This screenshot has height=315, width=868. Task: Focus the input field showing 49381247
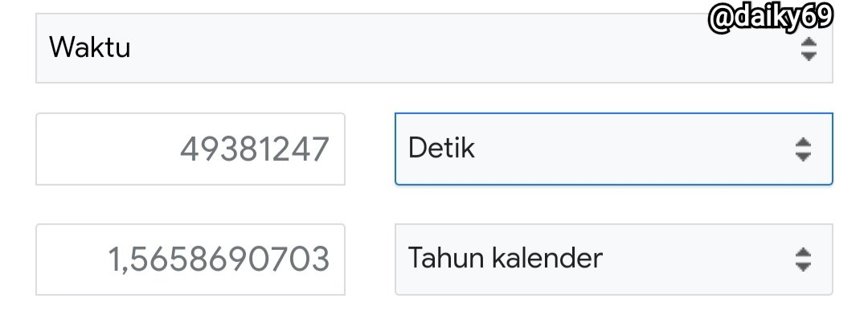[x=190, y=149]
